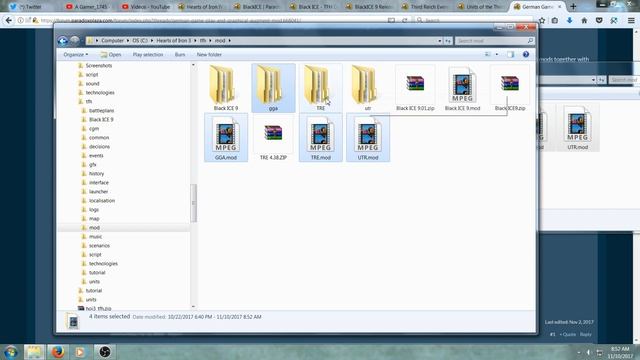640x360 pixels.
Task: Click Burn toolbar button
Action: (x=180, y=54)
